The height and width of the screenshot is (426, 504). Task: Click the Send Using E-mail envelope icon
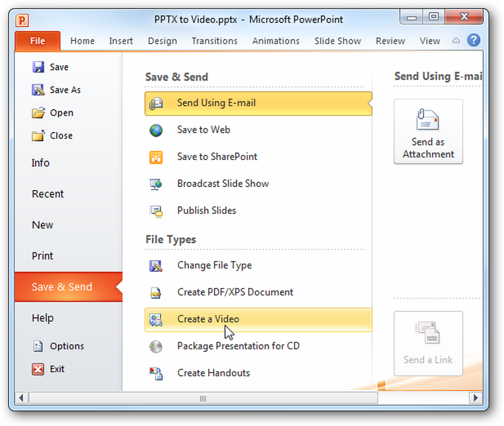(156, 103)
